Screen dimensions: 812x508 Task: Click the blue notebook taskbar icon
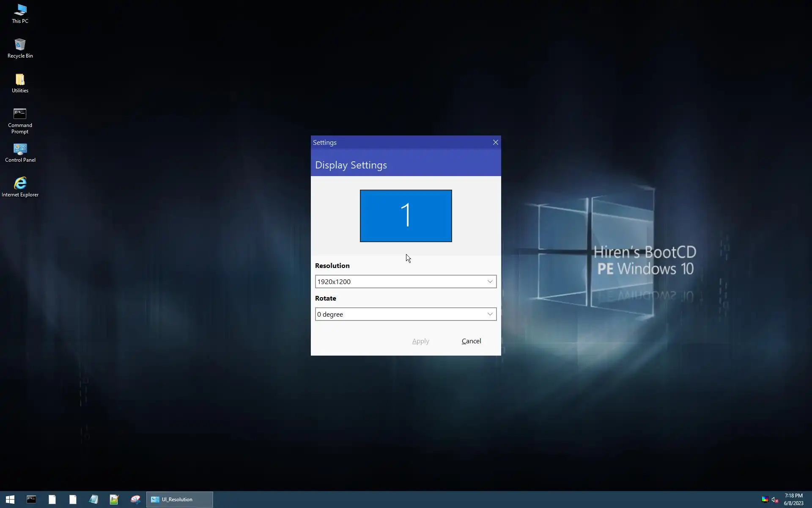[93, 500]
